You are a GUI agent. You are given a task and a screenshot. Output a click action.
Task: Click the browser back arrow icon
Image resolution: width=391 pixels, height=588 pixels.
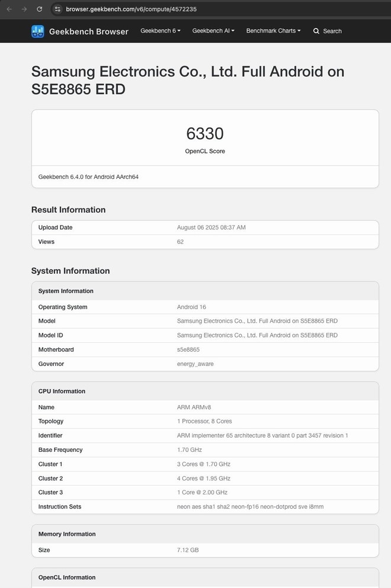(9, 9)
